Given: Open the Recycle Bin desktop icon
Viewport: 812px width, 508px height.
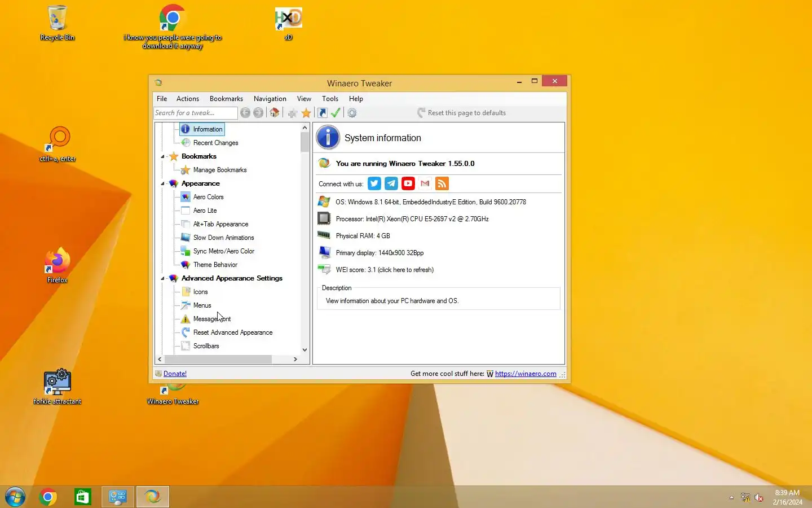Looking at the screenshot, I should (57, 23).
